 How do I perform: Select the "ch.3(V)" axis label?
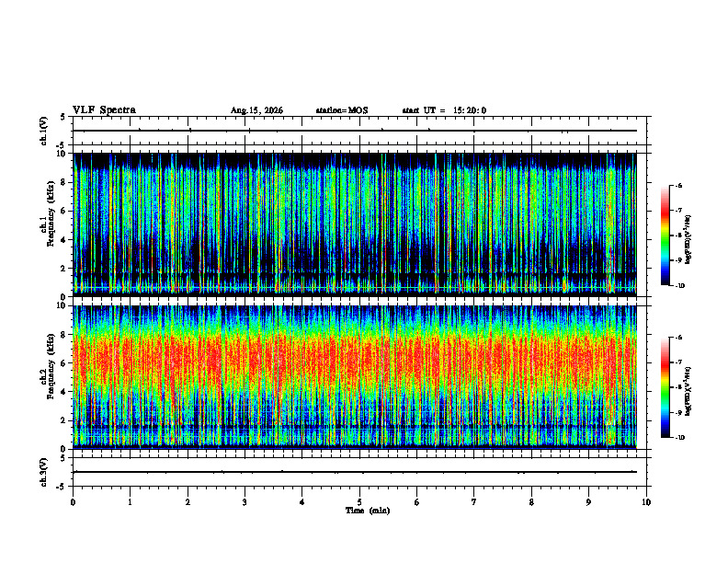click(x=44, y=472)
